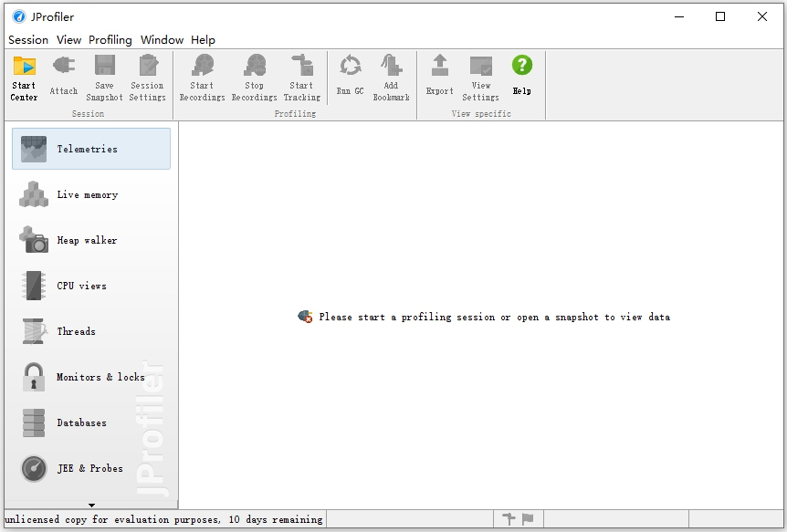Minimize the JProfiler window

coord(679,16)
